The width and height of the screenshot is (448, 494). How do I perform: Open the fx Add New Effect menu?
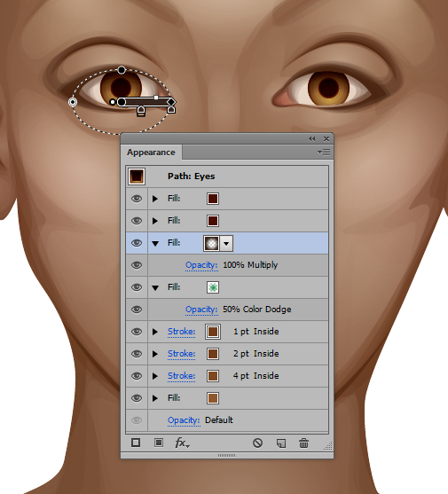(x=182, y=443)
